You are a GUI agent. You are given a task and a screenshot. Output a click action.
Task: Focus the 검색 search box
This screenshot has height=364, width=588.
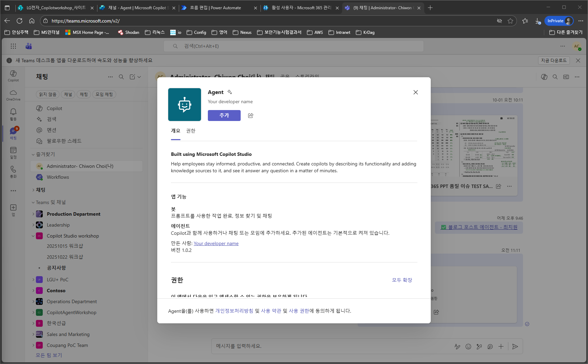(x=294, y=46)
